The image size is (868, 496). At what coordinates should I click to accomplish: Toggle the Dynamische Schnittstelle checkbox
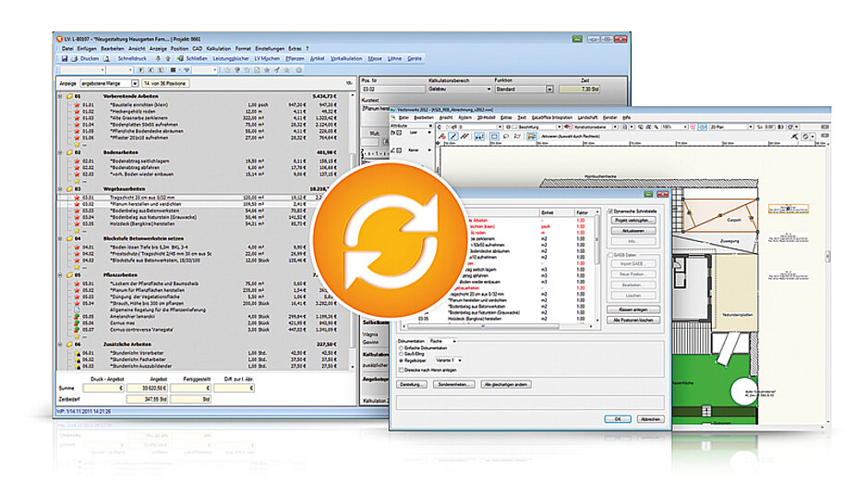(x=610, y=212)
